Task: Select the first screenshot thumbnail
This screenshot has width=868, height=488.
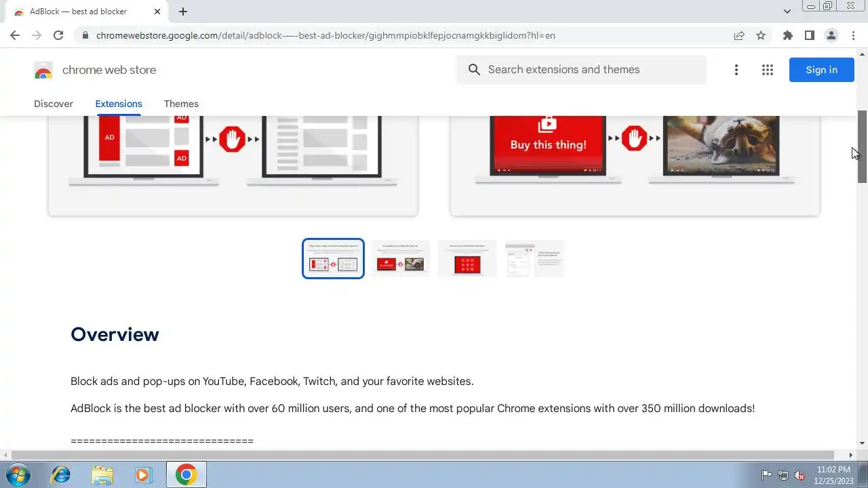Action: click(333, 258)
